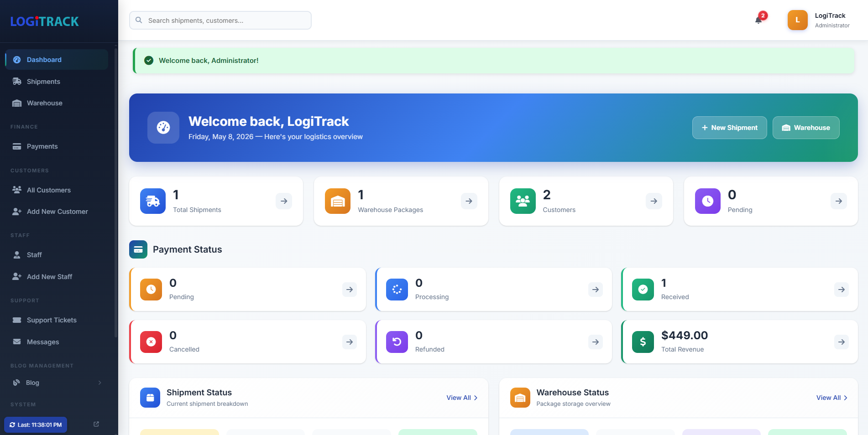Open Messages in sidebar
Viewport: 868px width, 435px height.
click(57, 342)
